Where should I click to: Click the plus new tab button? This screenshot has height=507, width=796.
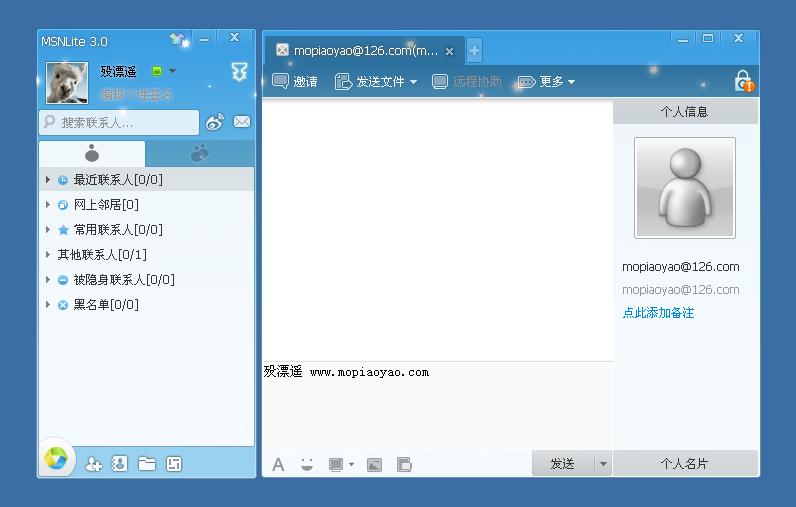(474, 50)
